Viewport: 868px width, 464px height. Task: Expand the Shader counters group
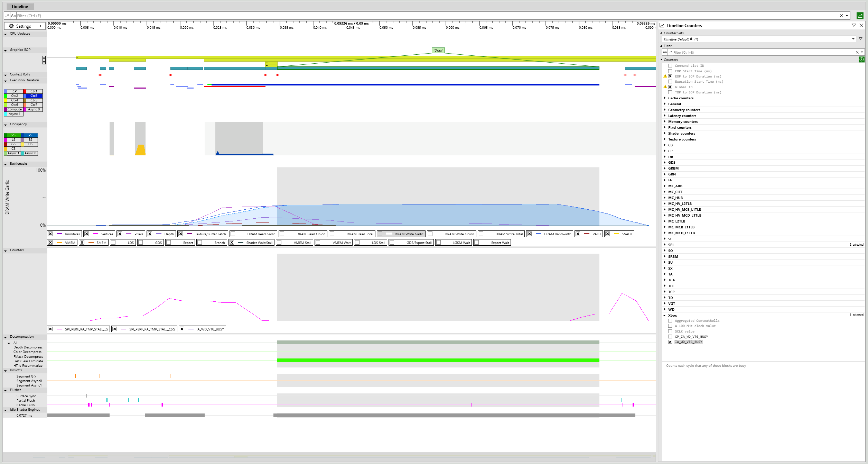(x=664, y=133)
